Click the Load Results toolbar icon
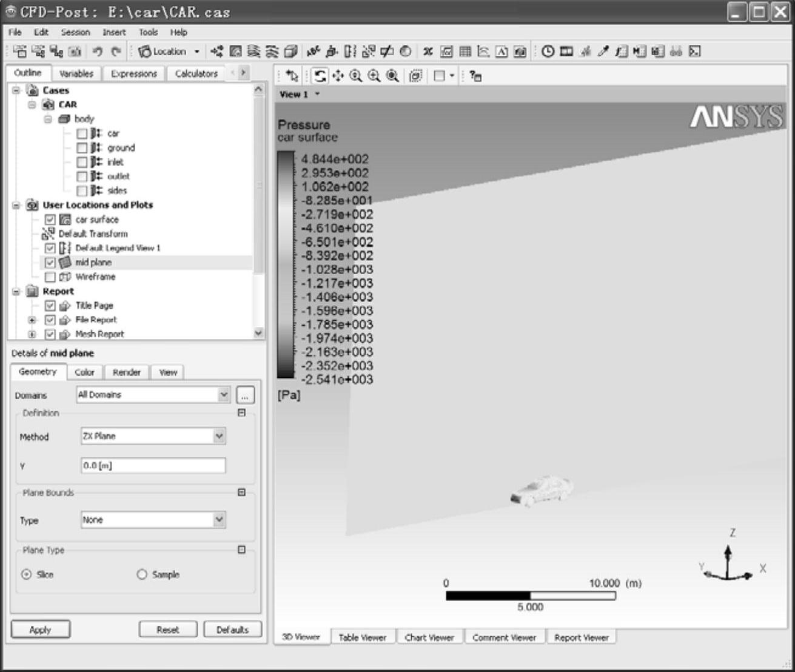Screen dimensions: 795x672 20,52
